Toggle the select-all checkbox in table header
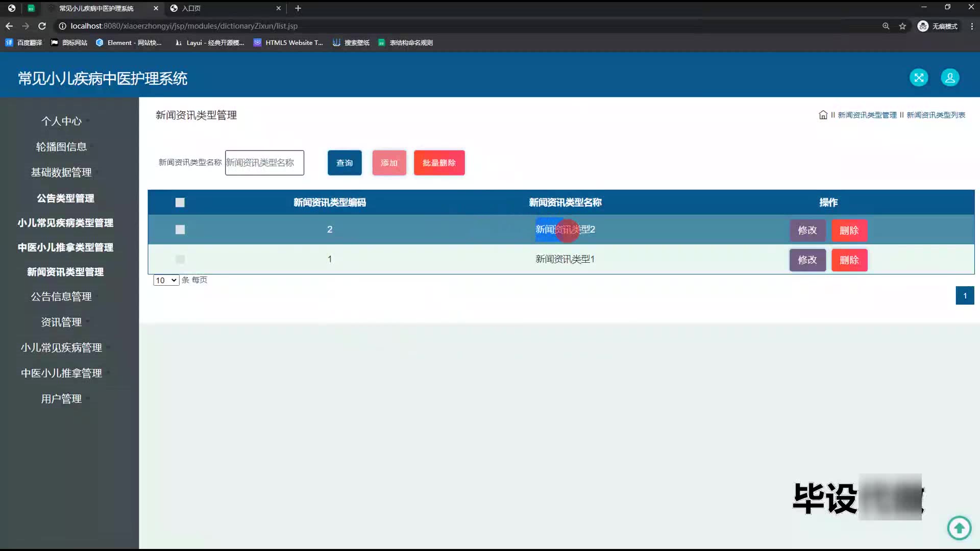 [x=180, y=203]
